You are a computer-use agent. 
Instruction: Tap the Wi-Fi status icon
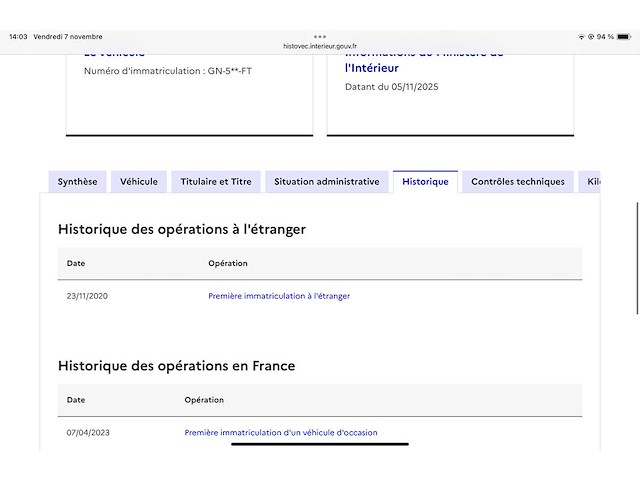[x=581, y=37]
